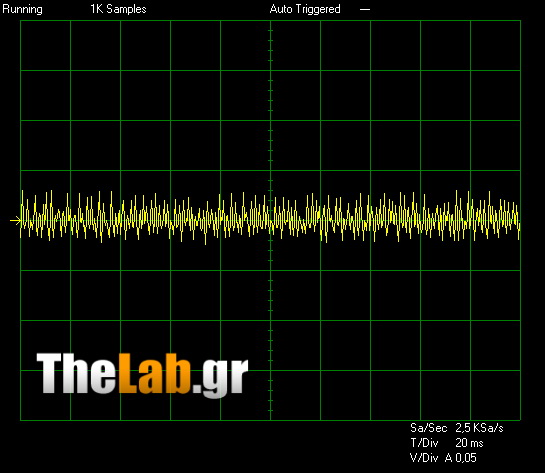The height and width of the screenshot is (473, 545).
Task: Click the 2,5 KSa/s sample rate value
Action: coord(479,428)
